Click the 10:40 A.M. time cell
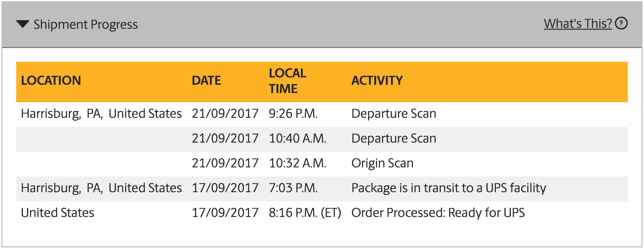This screenshot has height=250, width=644. [x=298, y=138]
